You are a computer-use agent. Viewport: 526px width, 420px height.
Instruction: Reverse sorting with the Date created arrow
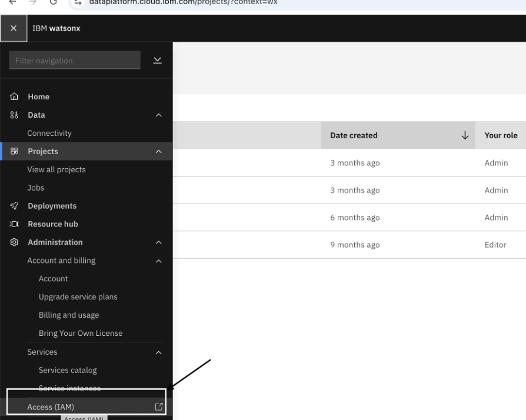pyautogui.click(x=465, y=135)
